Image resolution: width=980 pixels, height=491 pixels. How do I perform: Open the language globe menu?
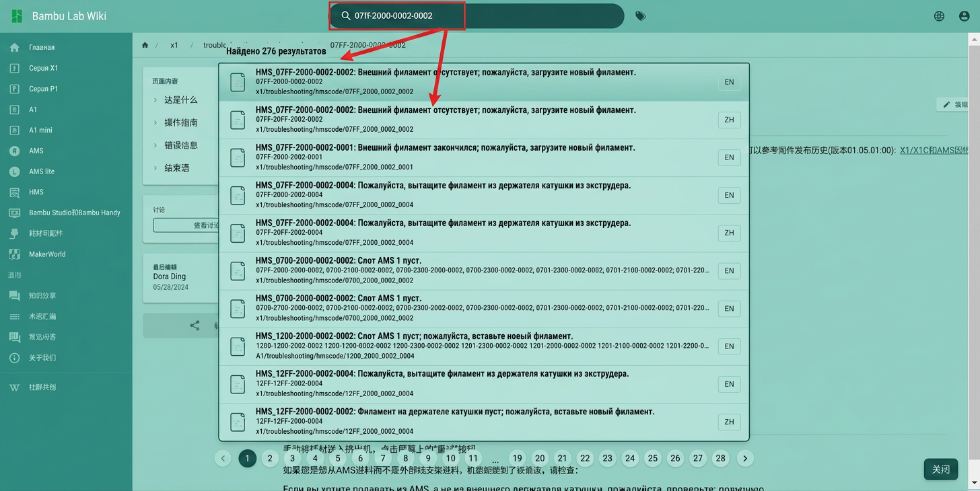tap(939, 16)
